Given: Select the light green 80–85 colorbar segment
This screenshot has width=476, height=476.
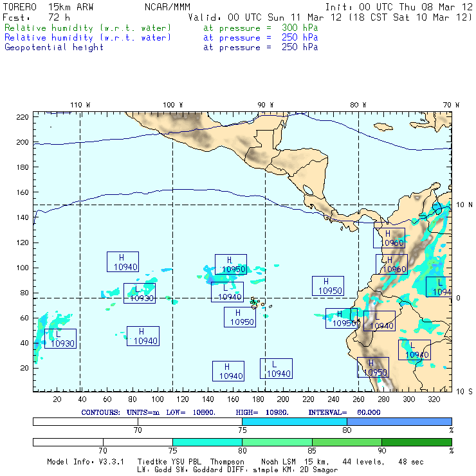Looking at the screenshot, I should [x=277, y=442].
